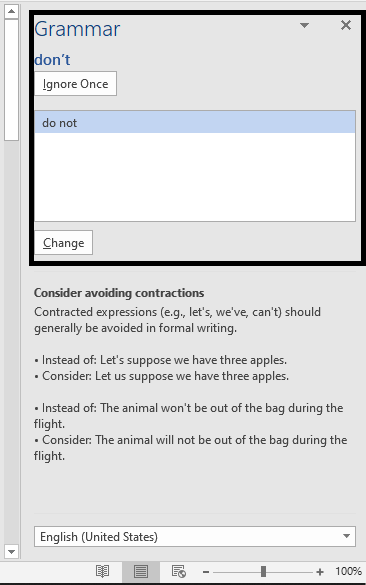Open the English (United States) language dropdown
The image size is (366, 585).
click(195, 536)
